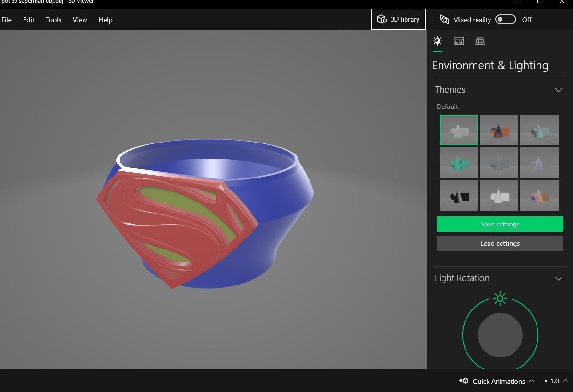Click the 3D library button label
The image size is (573, 392).
click(405, 19)
